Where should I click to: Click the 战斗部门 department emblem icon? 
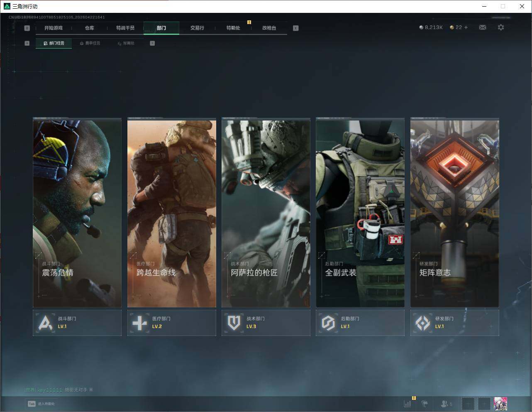pyautogui.click(x=45, y=323)
